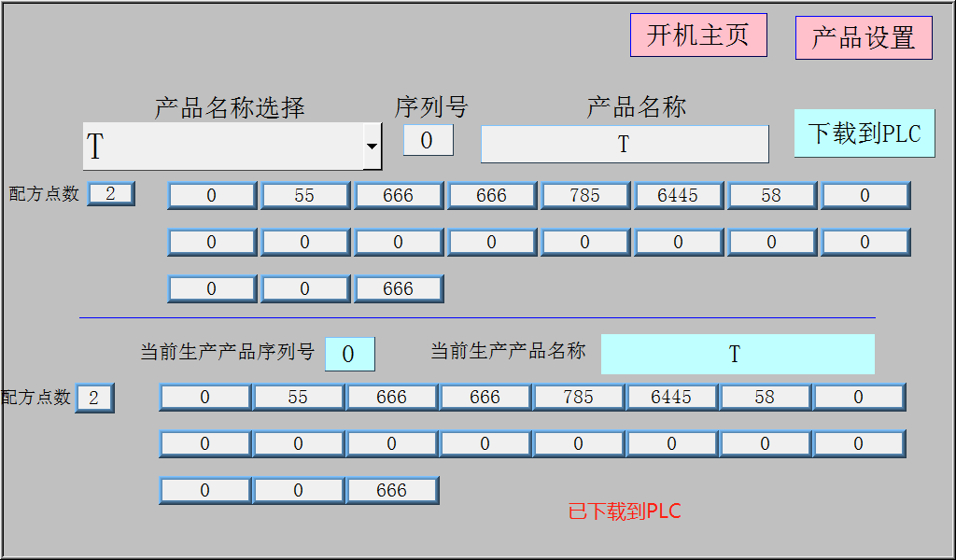This screenshot has height=560, width=956.
Task: Click the upper recipe field showing 58
Action: tap(772, 195)
